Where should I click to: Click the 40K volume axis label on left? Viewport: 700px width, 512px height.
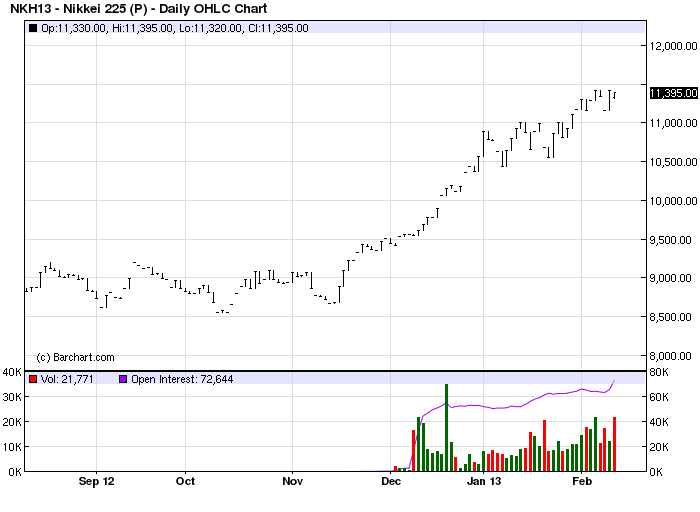point(12,372)
